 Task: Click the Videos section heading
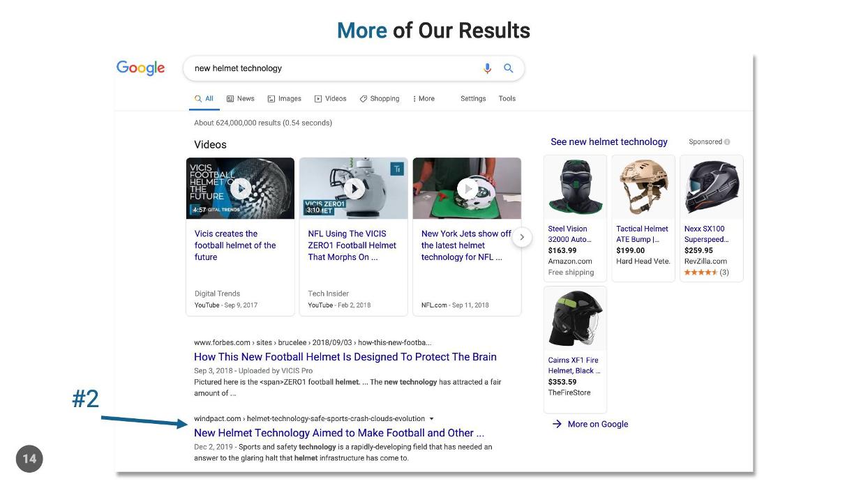tap(210, 145)
